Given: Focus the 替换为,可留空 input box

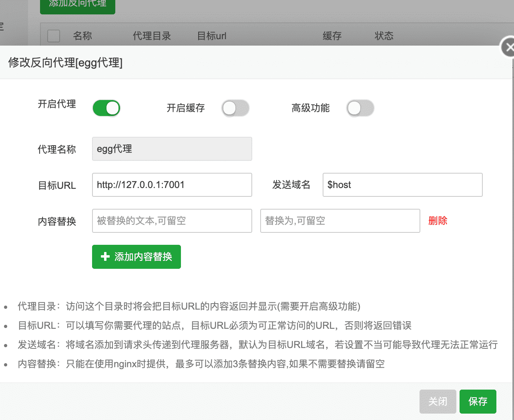Looking at the screenshot, I should [x=340, y=221].
